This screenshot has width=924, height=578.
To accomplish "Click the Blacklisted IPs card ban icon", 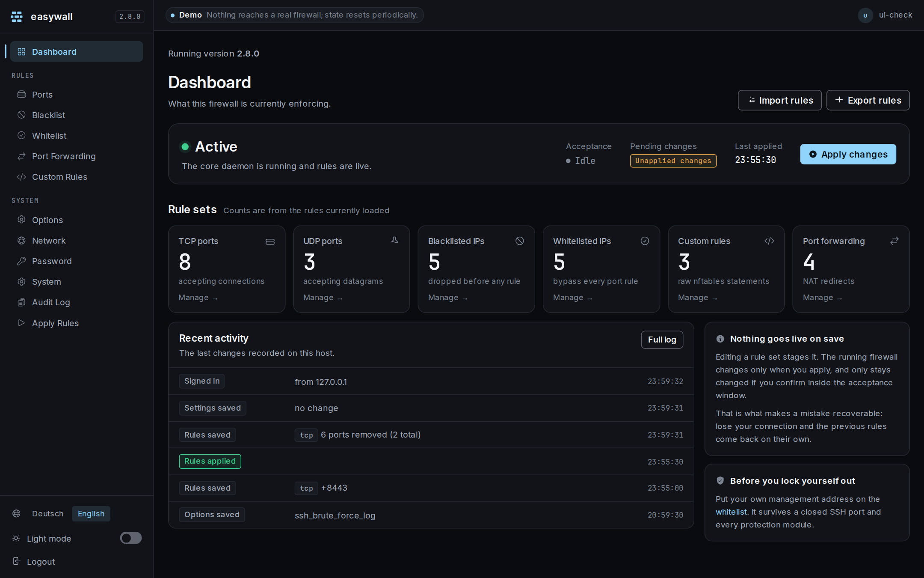I will pos(520,241).
